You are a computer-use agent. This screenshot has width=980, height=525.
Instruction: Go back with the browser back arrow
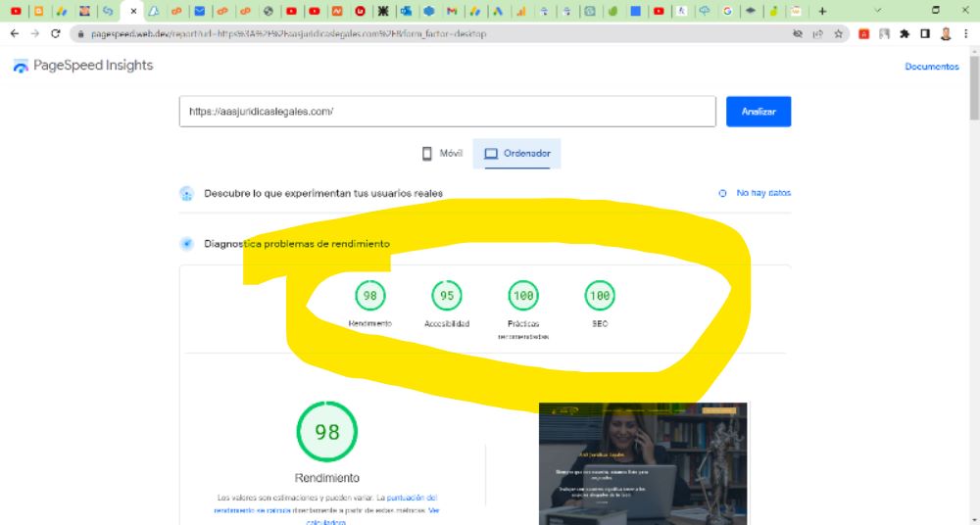[x=14, y=33]
